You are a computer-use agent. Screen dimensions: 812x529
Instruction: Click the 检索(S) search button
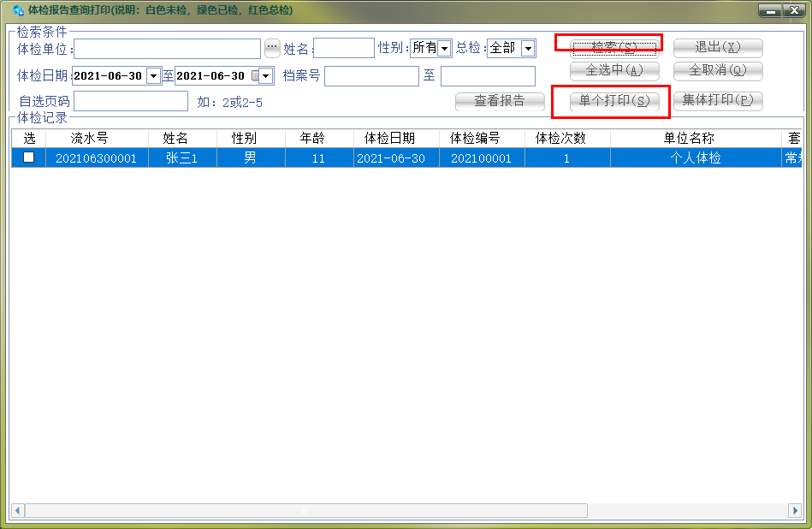[x=614, y=48]
